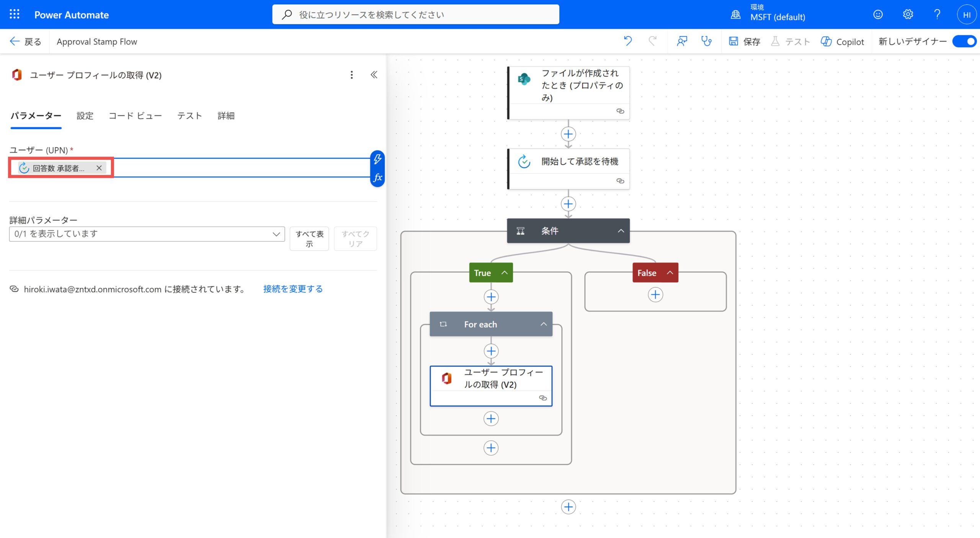Click the すべて表示 button
The width and height of the screenshot is (980, 538).
pyautogui.click(x=309, y=238)
